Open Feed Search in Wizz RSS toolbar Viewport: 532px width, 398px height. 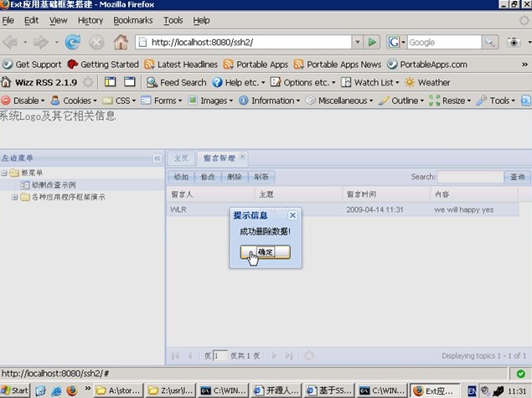coord(177,82)
